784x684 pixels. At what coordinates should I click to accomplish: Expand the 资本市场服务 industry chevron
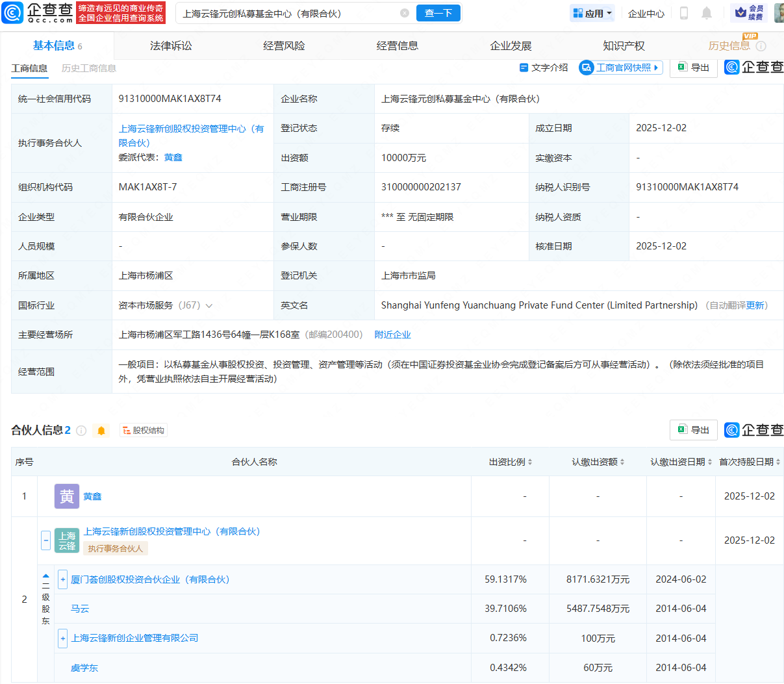(209, 306)
